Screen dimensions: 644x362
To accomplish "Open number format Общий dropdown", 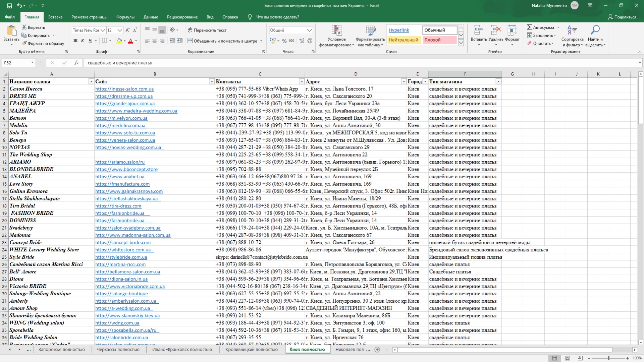I will [x=310, y=30].
